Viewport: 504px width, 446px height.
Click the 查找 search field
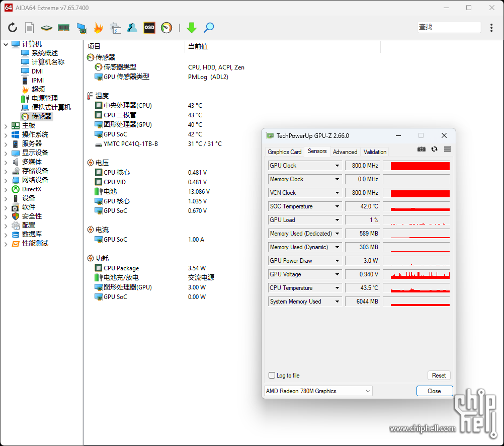pyautogui.click(x=449, y=27)
